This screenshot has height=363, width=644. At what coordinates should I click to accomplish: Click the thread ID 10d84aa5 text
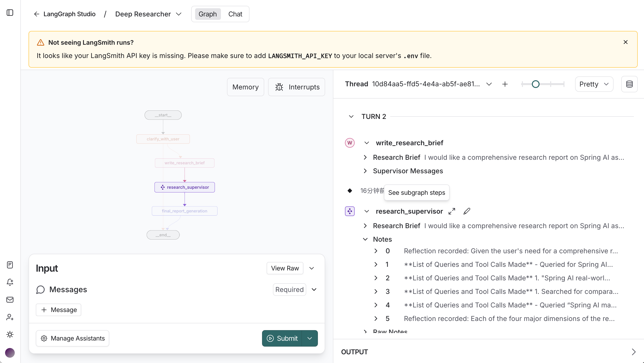click(426, 84)
